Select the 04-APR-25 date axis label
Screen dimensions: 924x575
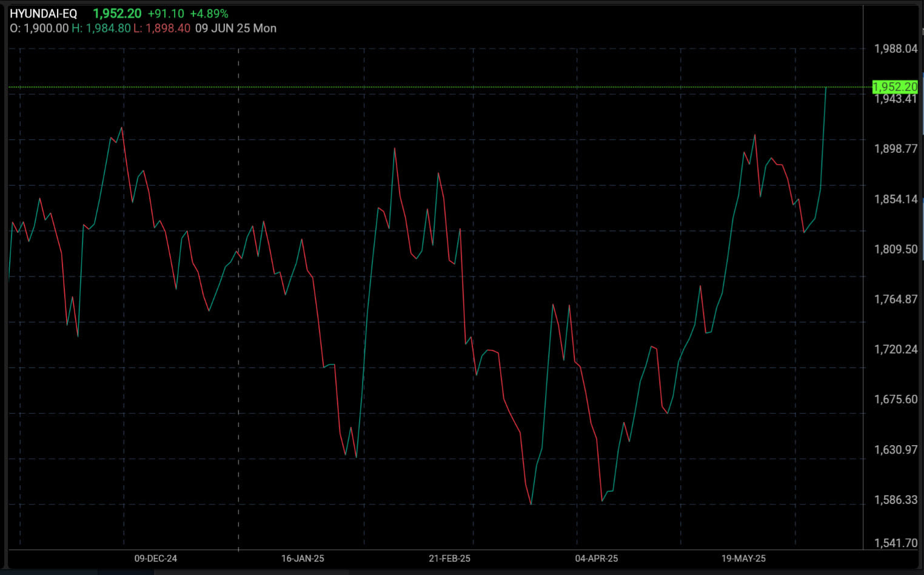[597, 558]
